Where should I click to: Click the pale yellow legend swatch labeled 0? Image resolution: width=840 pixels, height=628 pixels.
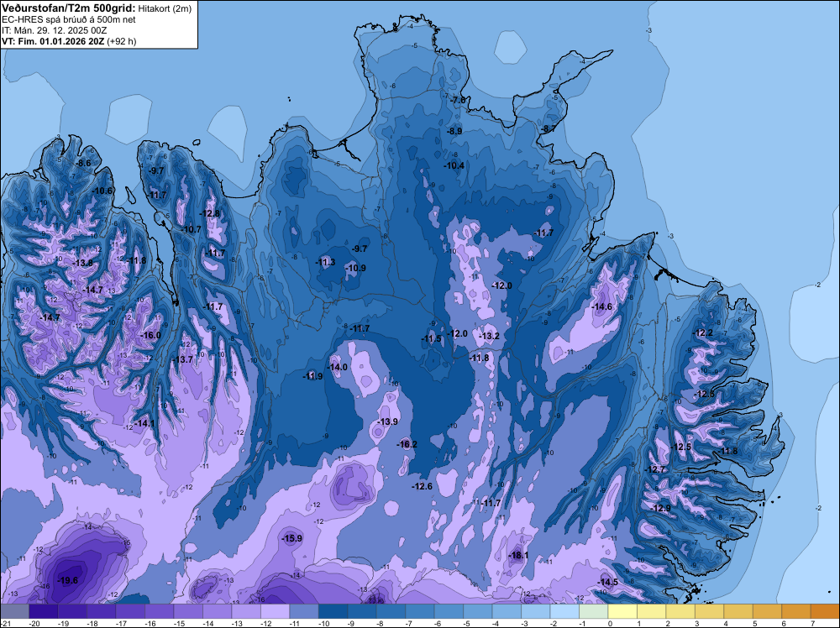(622, 611)
